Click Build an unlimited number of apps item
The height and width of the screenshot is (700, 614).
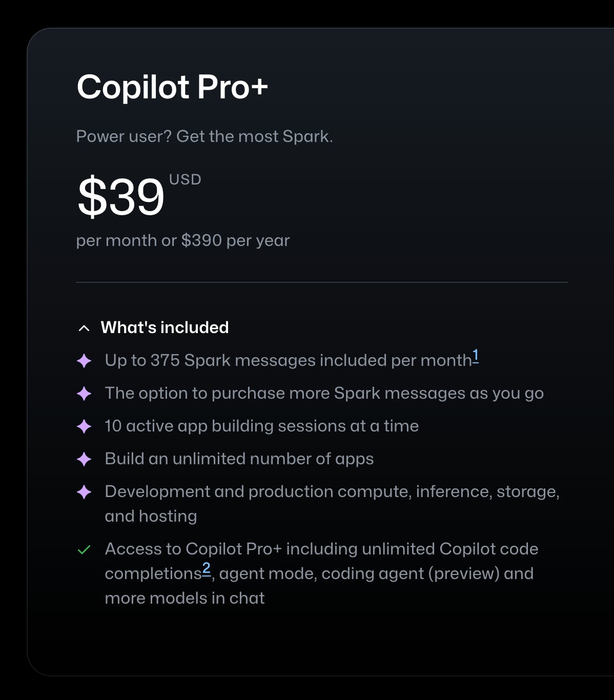(x=239, y=459)
